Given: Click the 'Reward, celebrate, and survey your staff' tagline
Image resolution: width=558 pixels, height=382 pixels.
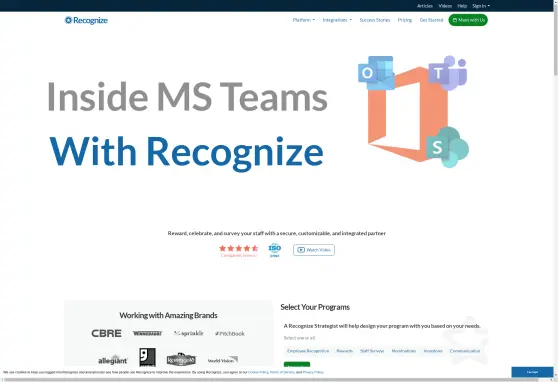Looking at the screenshot, I should 277,233.
